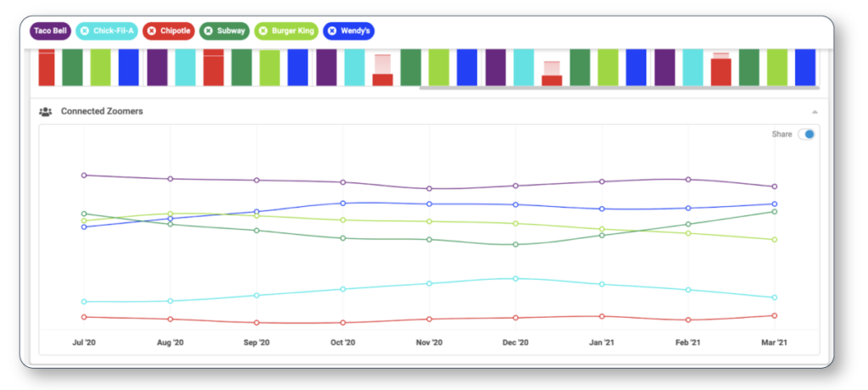Click the Nov '20 axis label
Image resolution: width=868 pixels, height=390 pixels.
point(430,343)
